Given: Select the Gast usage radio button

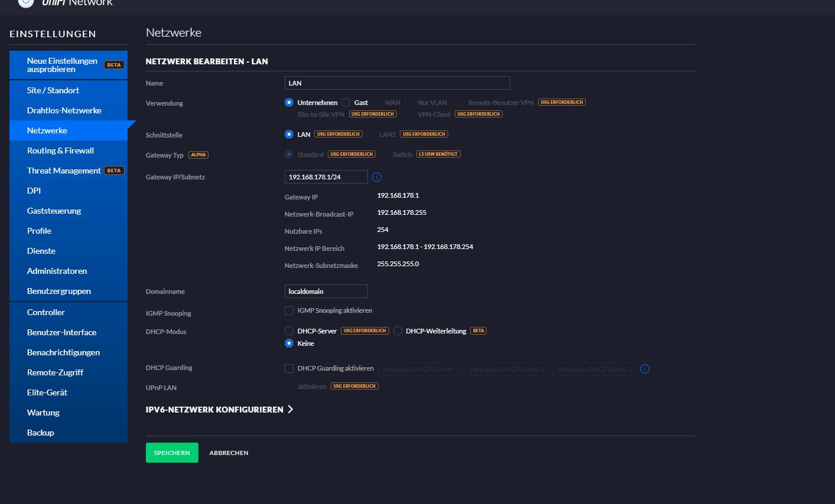Looking at the screenshot, I should [x=346, y=103].
